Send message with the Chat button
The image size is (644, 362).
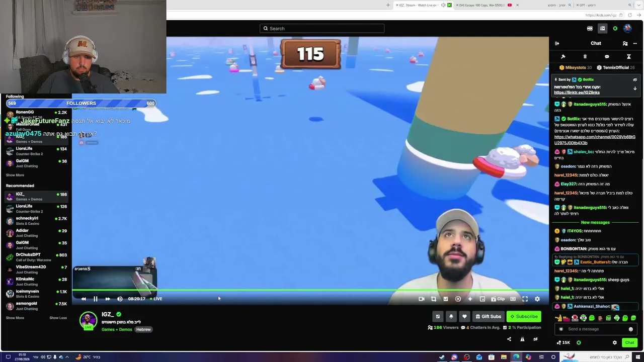629,342
